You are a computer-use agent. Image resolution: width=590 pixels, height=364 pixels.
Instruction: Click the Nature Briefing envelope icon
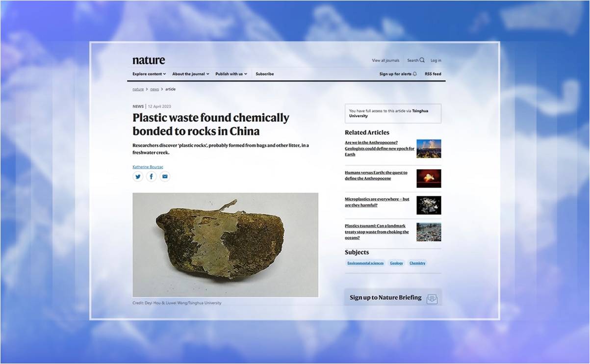432,299
